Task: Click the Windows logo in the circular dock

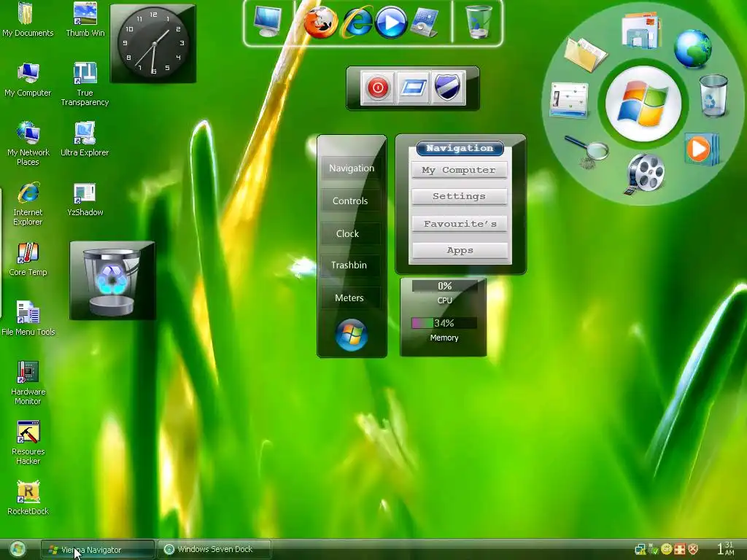Action: pyautogui.click(x=643, y=104)
